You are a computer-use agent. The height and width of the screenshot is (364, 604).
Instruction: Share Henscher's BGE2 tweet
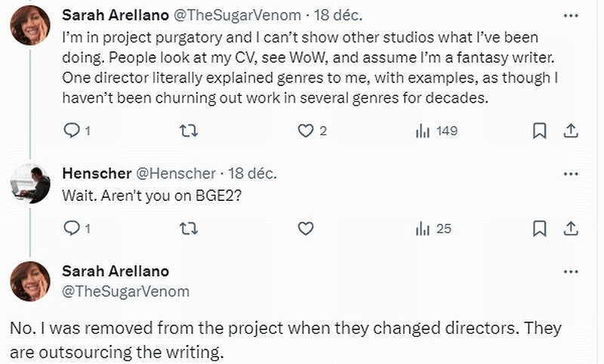click(572, 227)
